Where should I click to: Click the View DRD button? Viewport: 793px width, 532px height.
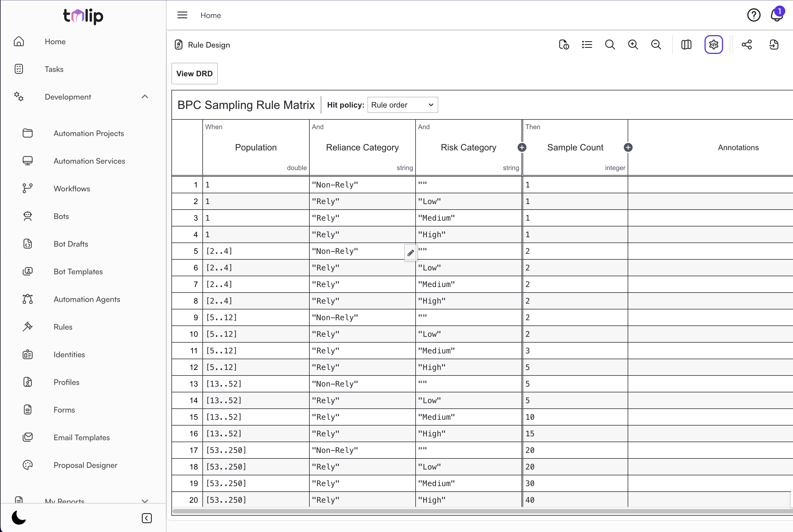point(194,74)
